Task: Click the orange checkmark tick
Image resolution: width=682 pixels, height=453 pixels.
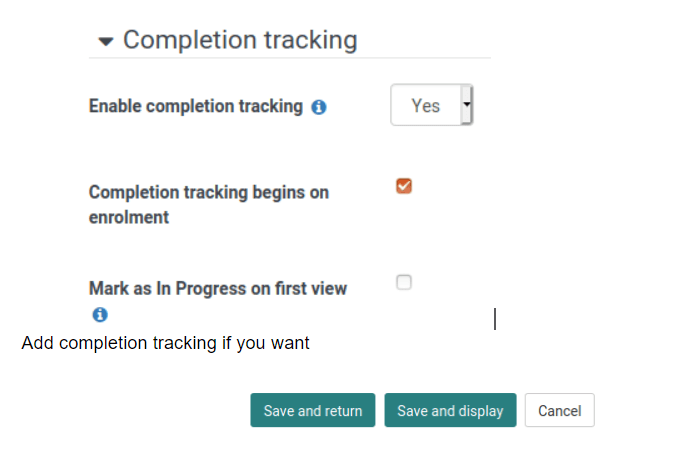Action: point(404,186)
